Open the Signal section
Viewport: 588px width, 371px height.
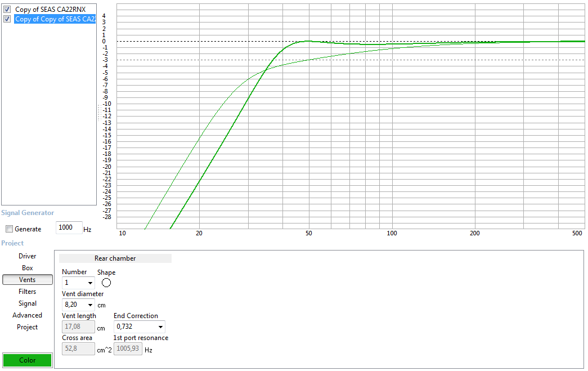click(28, 303)
